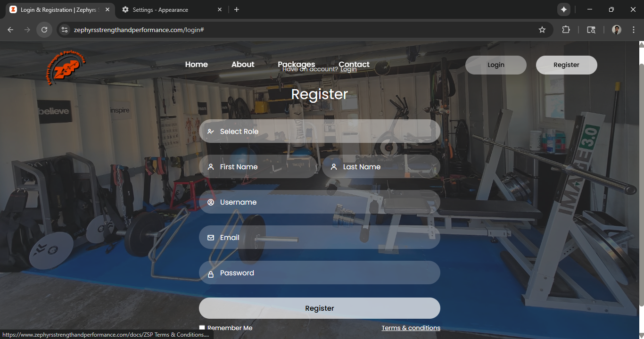Click the browser profile avatar
Screen dimensions: 644x339
616,29
